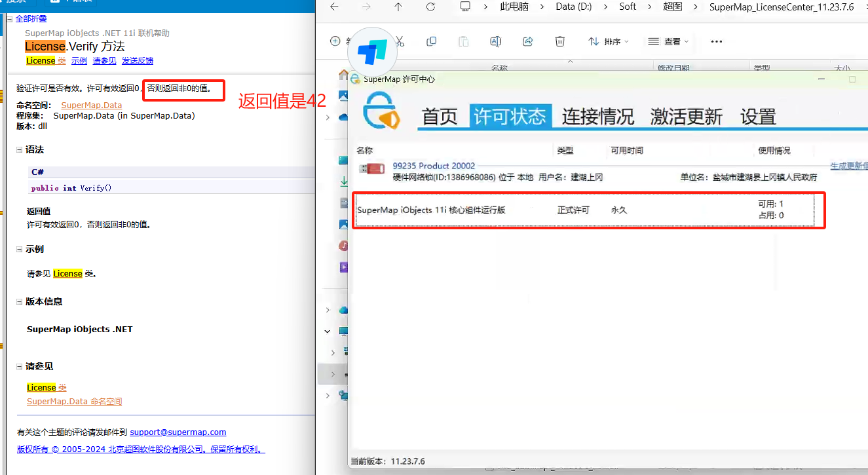The height and width of the screenshot is (475, 868).
Task: Expand the OneDrive node in Explorer sidebar
Action: point(328,117)
